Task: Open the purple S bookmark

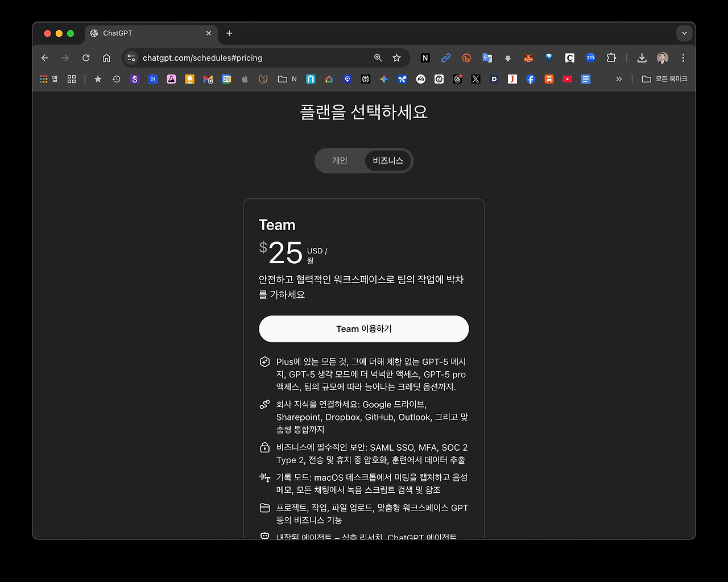Action: coord(135,80)
